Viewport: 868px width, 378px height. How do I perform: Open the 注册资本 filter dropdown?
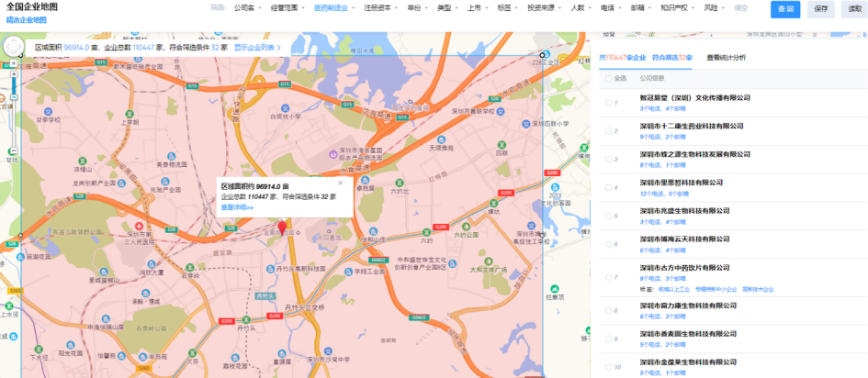pos(379,7)
